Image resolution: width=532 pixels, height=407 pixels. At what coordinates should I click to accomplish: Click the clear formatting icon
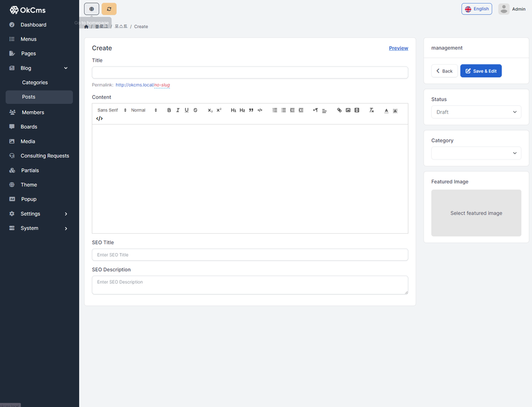(371, 110)
